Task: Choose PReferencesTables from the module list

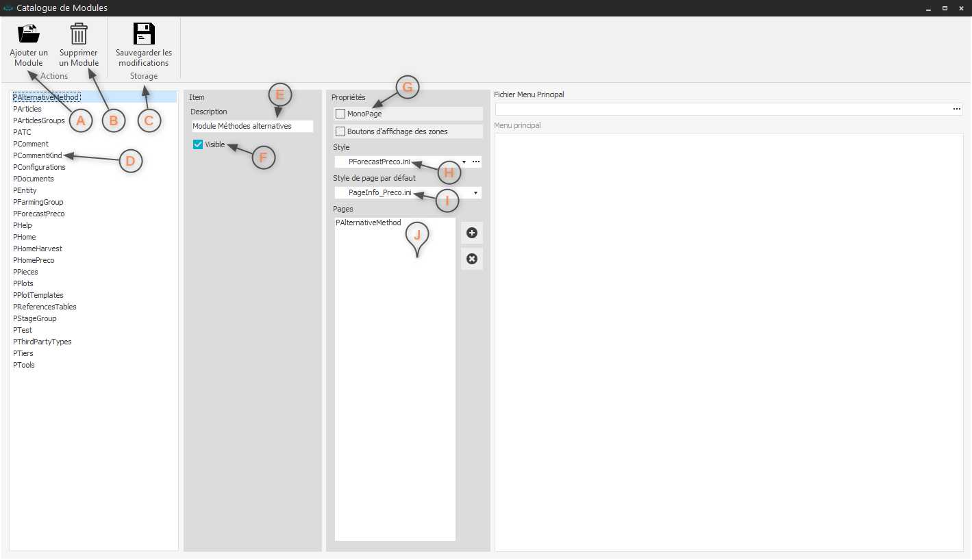Action: tap(45, 307)
